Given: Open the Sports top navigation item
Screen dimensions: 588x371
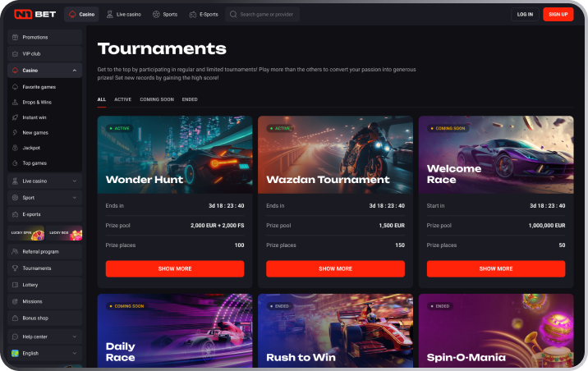Looking at the screenshot, I should pos(164,14).
